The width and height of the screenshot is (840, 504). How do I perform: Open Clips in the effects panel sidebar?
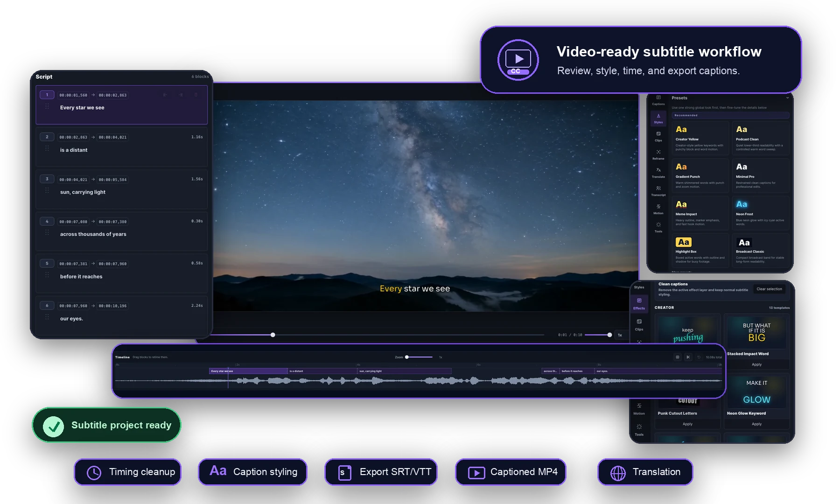pyautogui.click(x=639, y=325)
